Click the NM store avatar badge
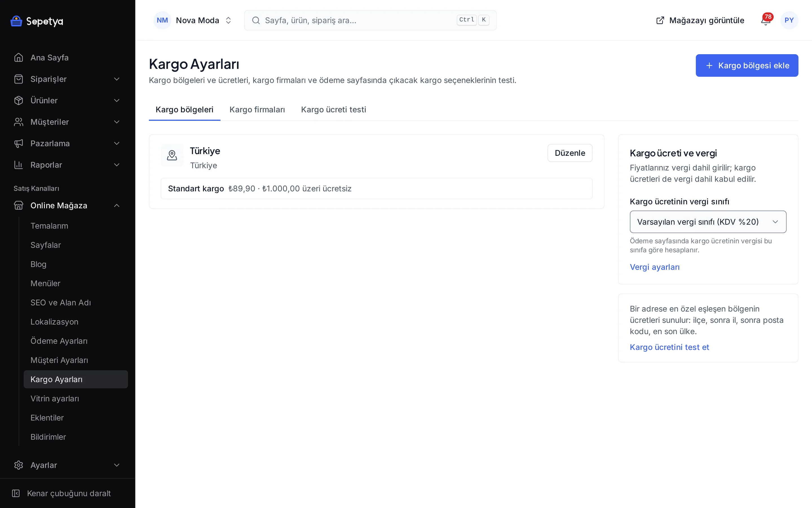 coord(162,21)
